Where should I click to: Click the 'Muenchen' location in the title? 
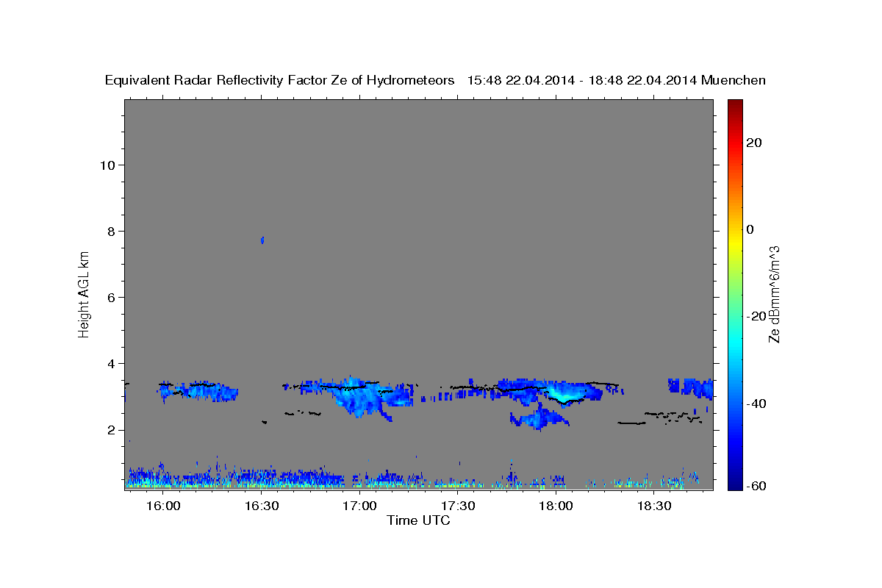(x=734, y=81)
